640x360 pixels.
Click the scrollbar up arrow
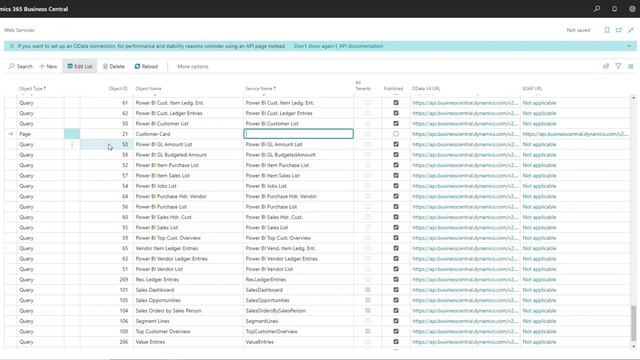[633, 98]
